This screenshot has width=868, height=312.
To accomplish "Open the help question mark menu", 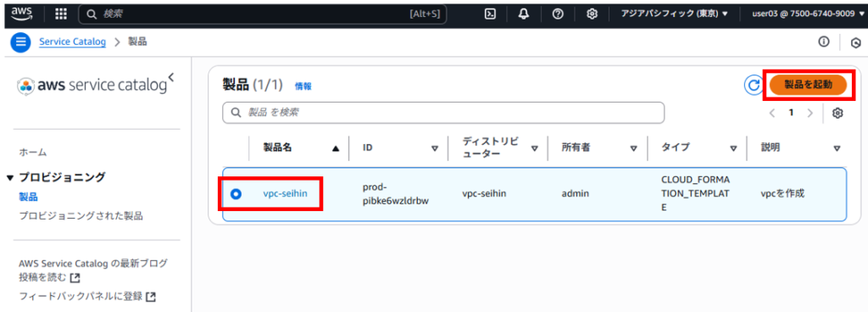I will click(558, 14).
